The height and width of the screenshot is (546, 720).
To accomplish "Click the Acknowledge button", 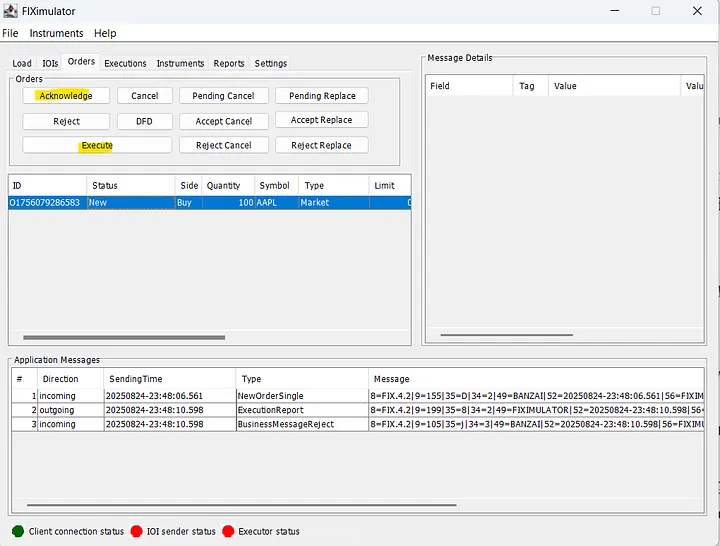I will tap(66, 96).
